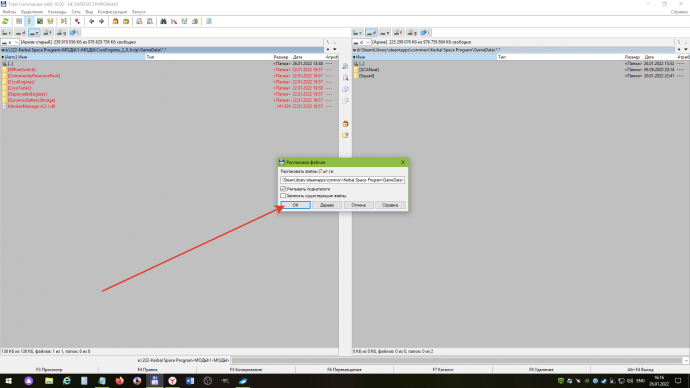This screenshot has height=388, width=690.
Task: Click top icon in vertical middle button bar
Action: tap(345, 66)
